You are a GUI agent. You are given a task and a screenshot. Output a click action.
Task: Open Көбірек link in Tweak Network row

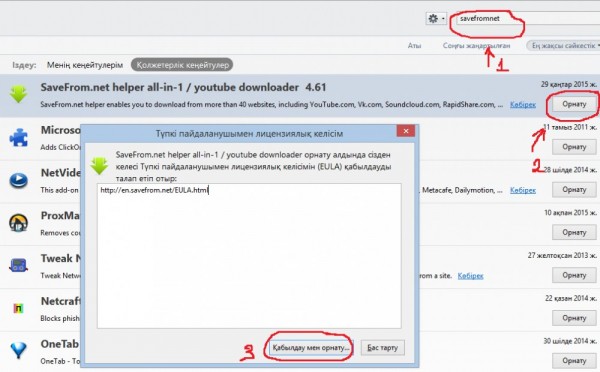point(470,276)
